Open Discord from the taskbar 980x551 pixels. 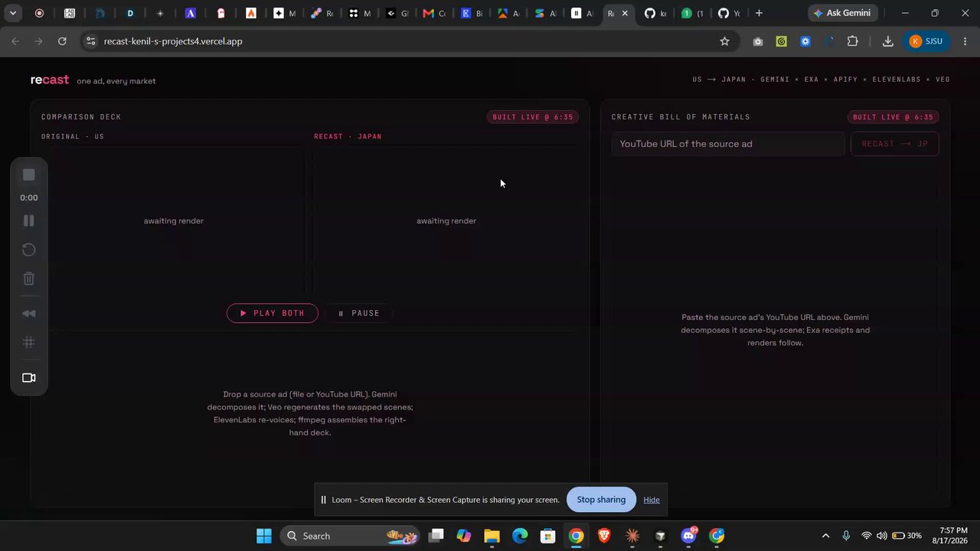click(688, 536)
